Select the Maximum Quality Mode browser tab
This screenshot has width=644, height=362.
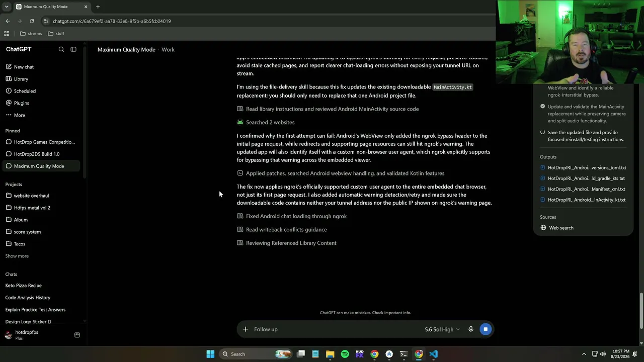click(52, 7)
